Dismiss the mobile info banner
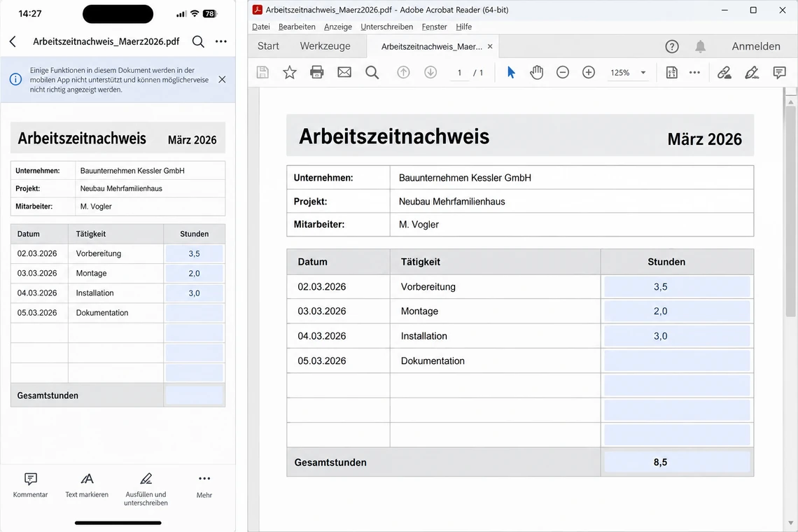The width and height of the screenshot is (798, 532). pos(222,79)
